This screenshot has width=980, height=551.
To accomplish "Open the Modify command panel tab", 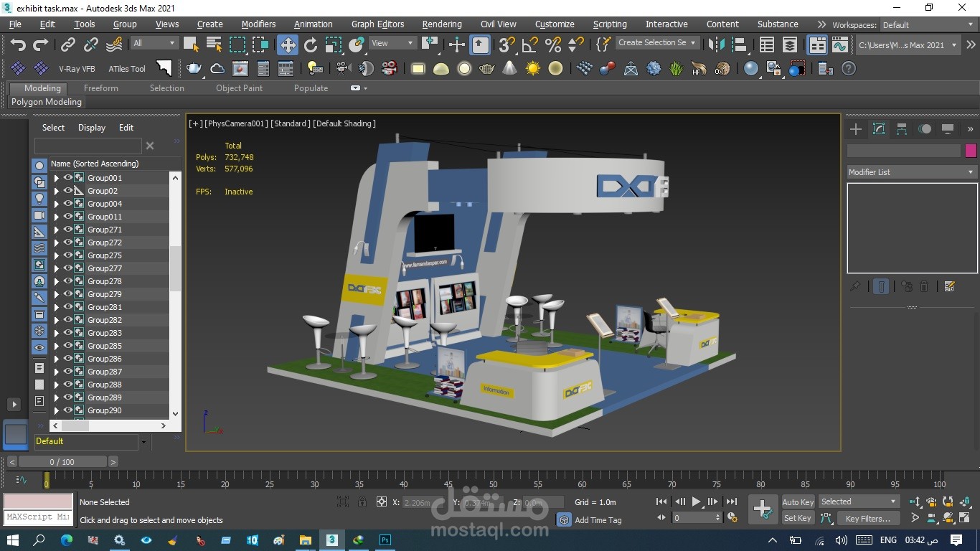I will point(879,129).
